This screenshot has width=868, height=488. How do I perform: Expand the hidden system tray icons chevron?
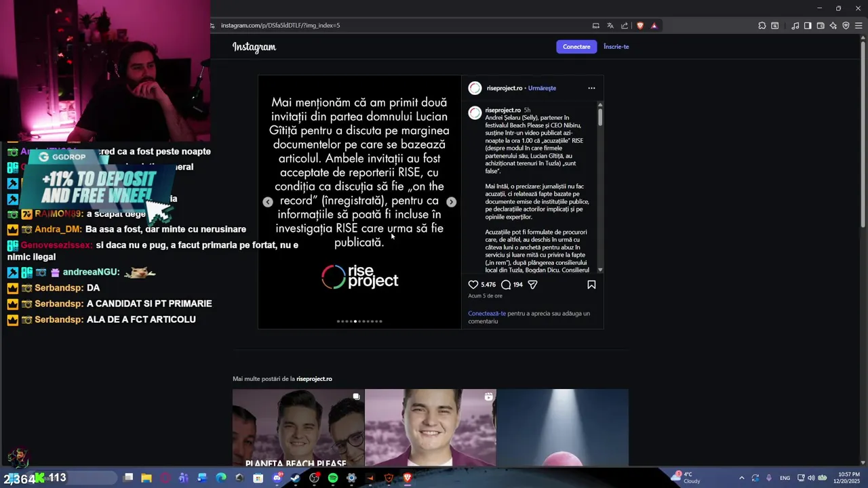tap(741, 478)
